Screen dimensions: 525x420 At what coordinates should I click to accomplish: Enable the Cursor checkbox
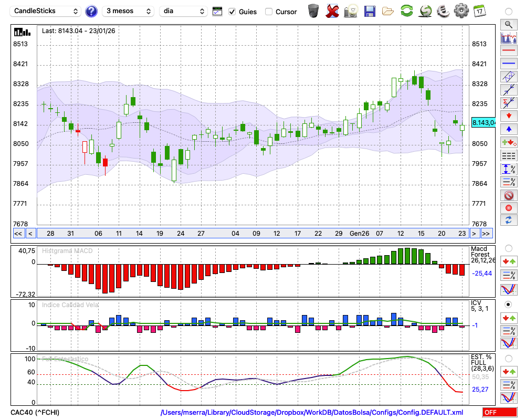point(269,12)
